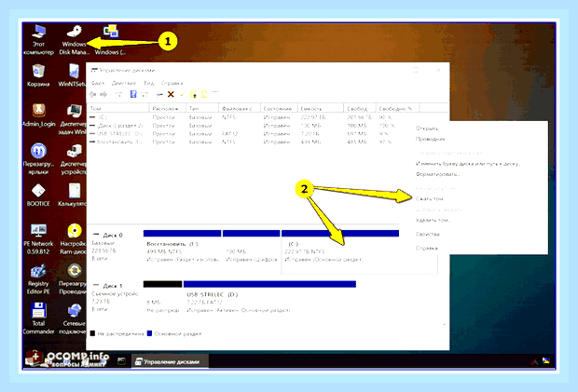The height and width of the screenshot is (392, 578).
Task: Open the Справка menu in menu bar
Action: pyautogui.click(x=172, y=83)
